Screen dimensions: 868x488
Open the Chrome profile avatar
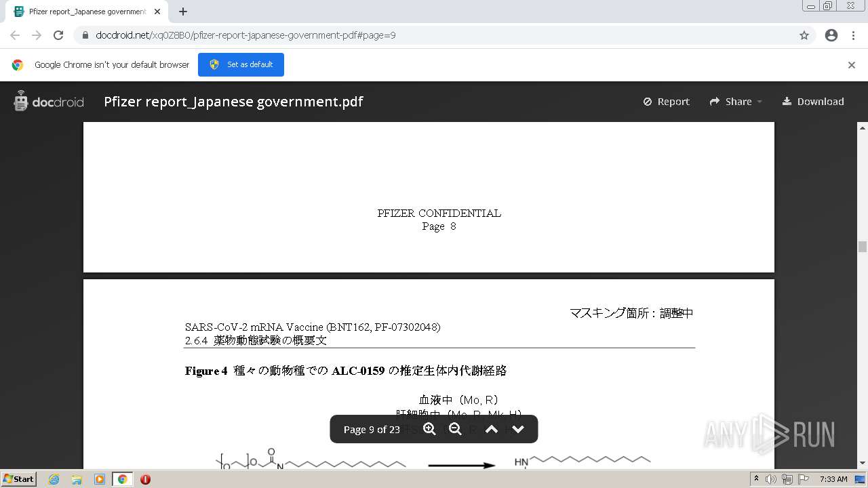(831, 35)
